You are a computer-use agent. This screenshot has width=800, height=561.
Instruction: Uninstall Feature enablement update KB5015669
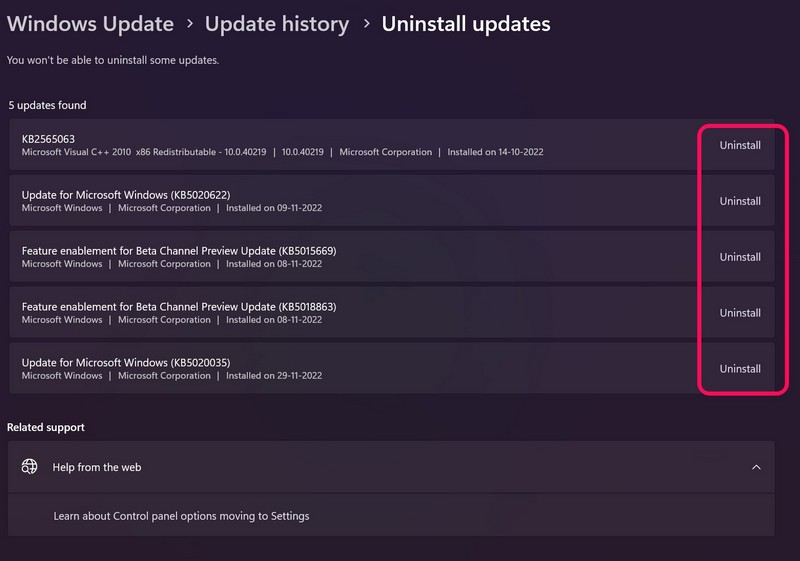740,257
